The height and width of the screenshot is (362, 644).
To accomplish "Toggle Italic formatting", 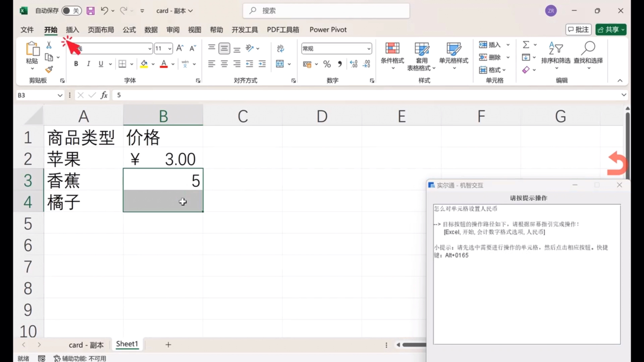I will 88,64.
